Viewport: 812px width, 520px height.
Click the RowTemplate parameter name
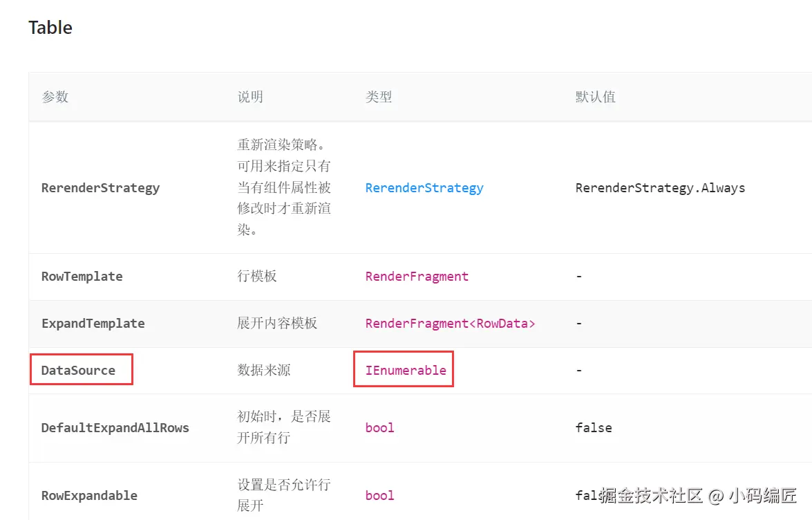[82, 277]
